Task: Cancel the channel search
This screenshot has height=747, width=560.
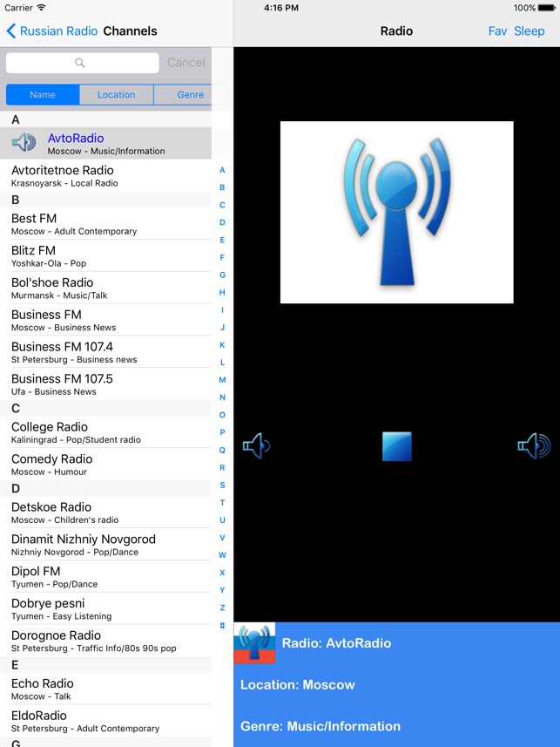Action: [x=186, y=63]
